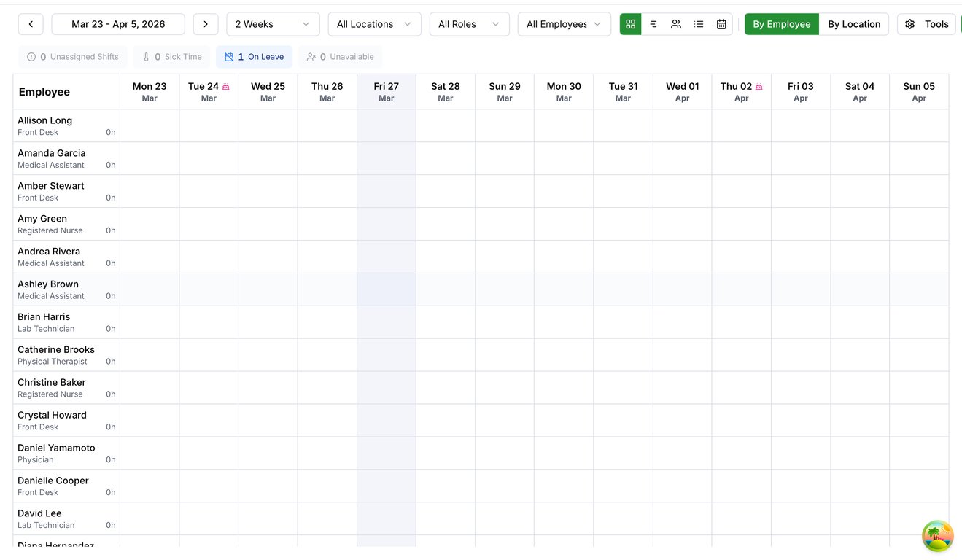Click the Mar 23 - Apr 5, 2026 date picker

coord(118,24)
